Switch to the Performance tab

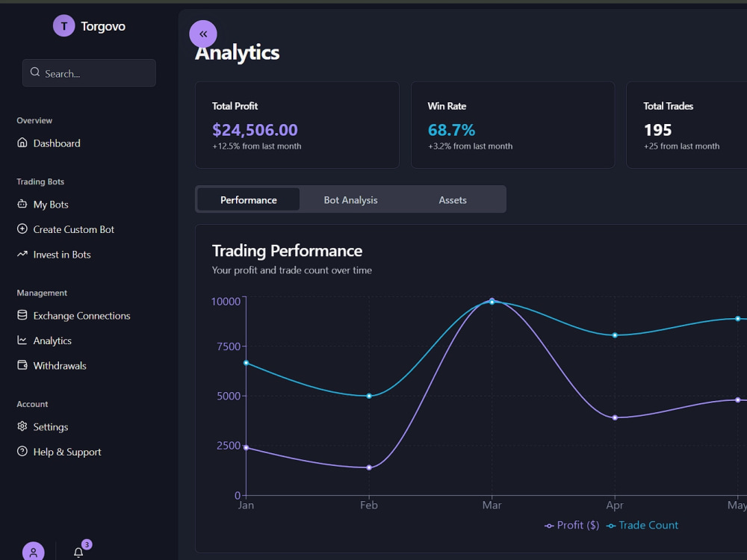(249, 199)
